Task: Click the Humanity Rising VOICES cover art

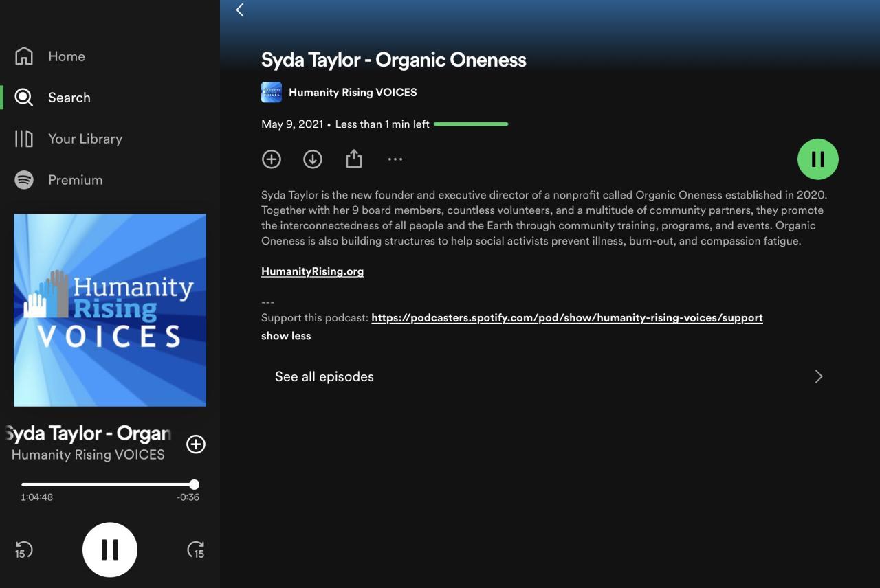Action: coord(110,310)
